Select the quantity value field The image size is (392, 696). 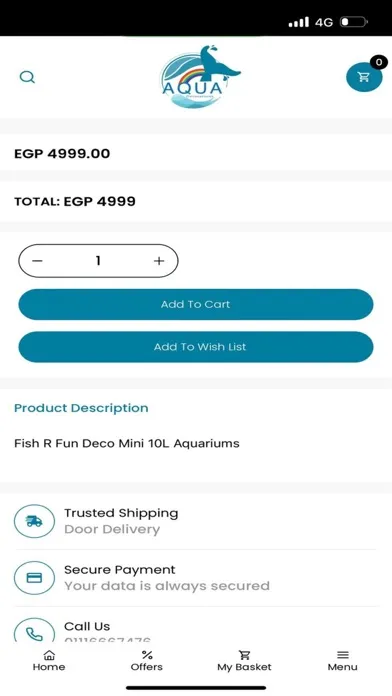(x=98, y=261)
